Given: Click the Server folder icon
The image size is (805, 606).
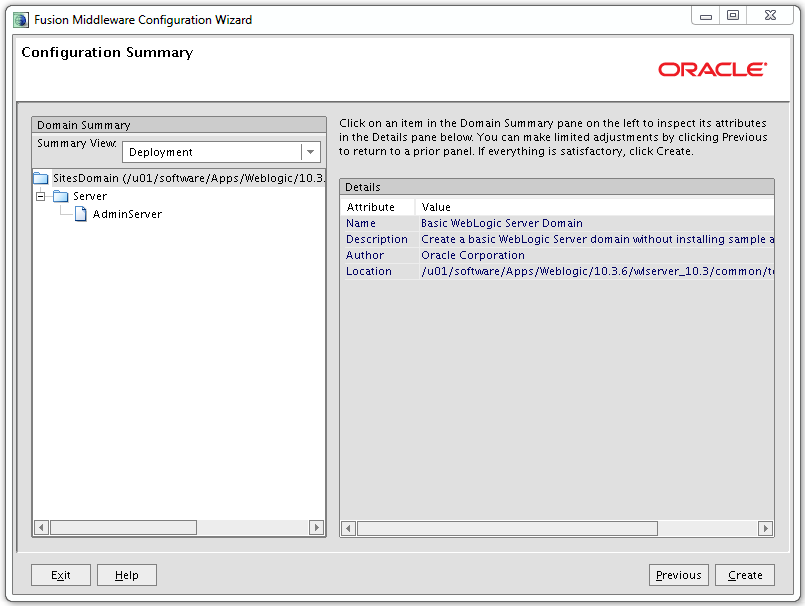Looking at the screenshot, I should pos(61,196).
